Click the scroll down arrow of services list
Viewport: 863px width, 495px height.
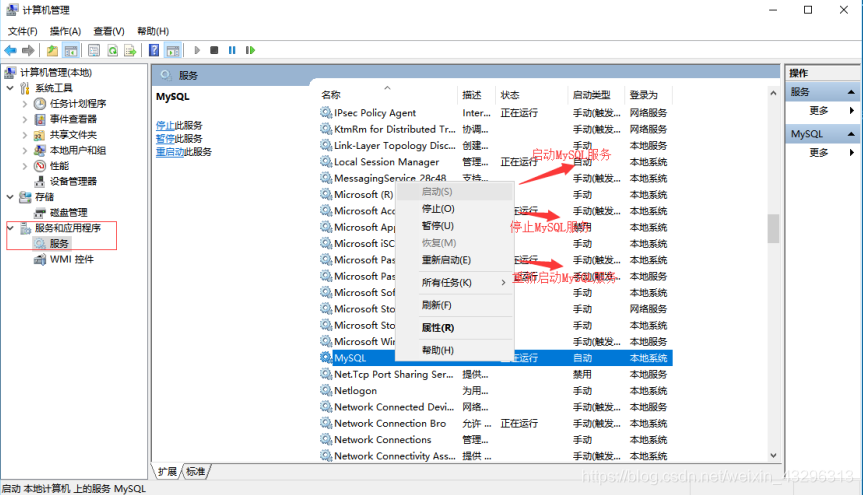[x=773, y=455]
